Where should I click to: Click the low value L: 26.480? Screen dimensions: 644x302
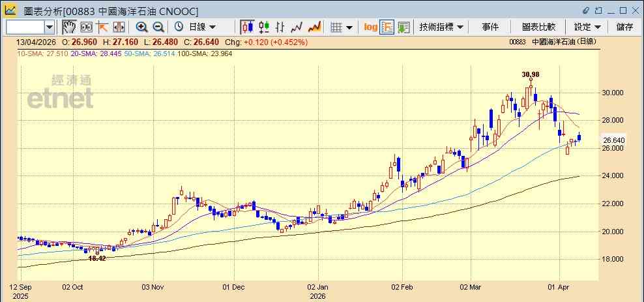coord(160,42)
